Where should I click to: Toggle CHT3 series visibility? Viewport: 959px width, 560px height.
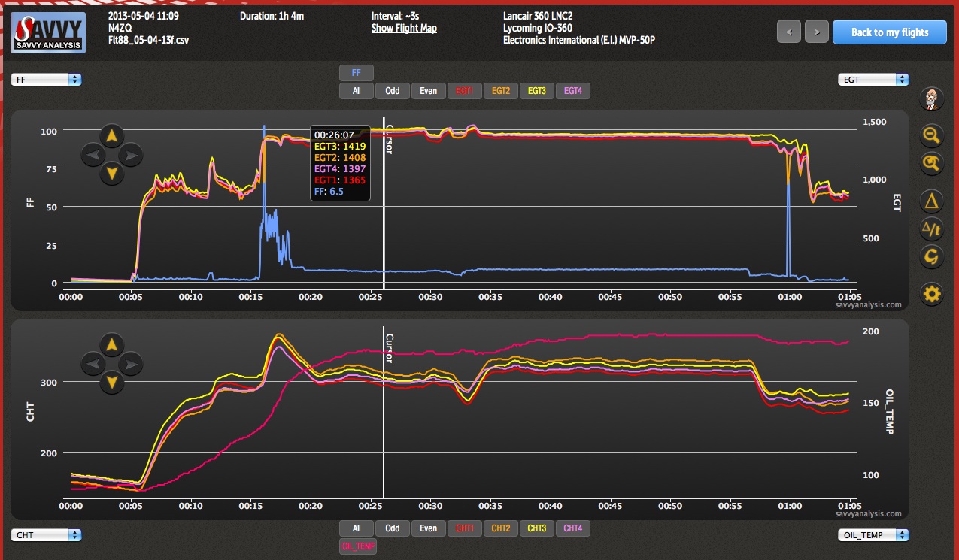(536, 528)
